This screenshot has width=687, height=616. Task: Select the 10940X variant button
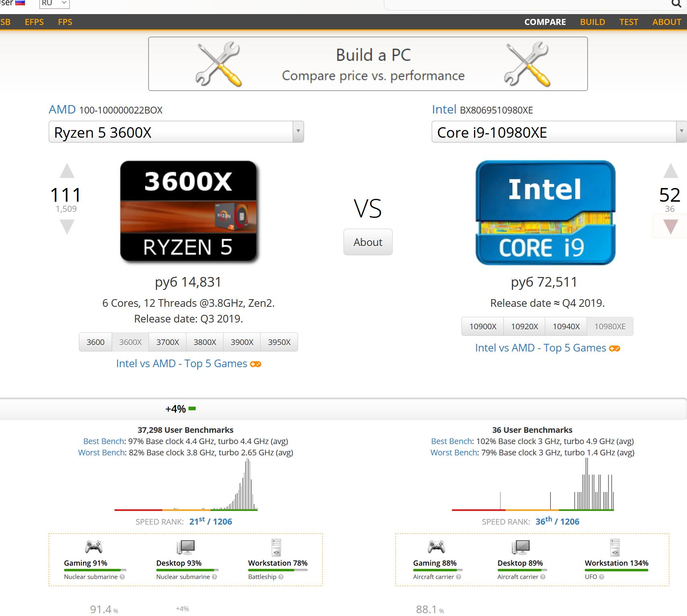point(566,327)
